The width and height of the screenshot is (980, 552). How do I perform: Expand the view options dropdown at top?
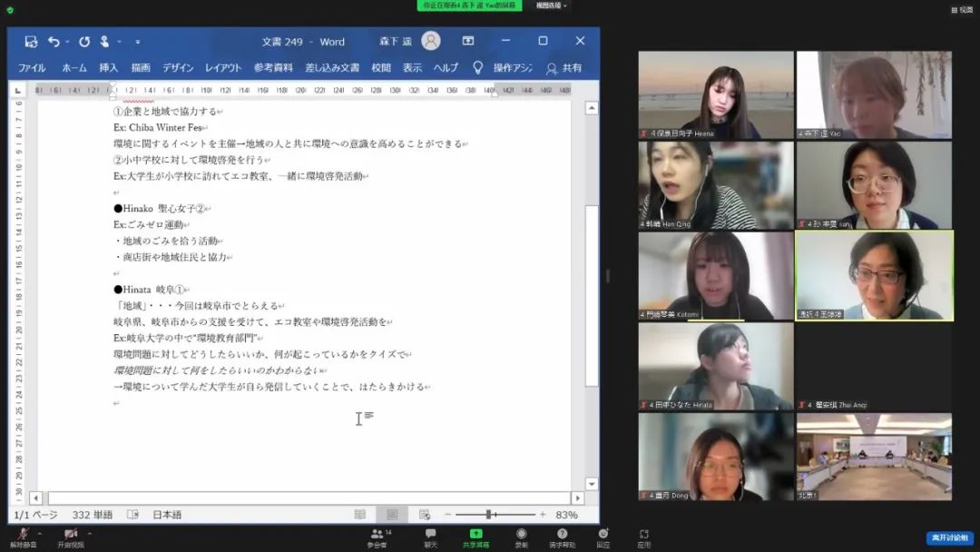pyautogui.click(x=551, y=5)
